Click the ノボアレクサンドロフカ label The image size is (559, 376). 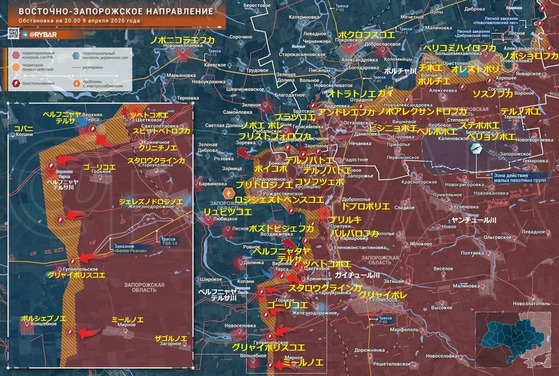[x=422, y=112]
